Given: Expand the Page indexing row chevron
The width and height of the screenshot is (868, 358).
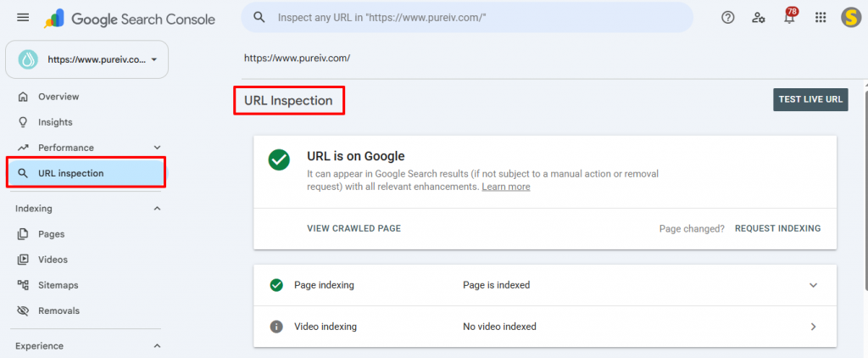Looking at the screenshot, I should pyautogui.click(x=813, y=285).
